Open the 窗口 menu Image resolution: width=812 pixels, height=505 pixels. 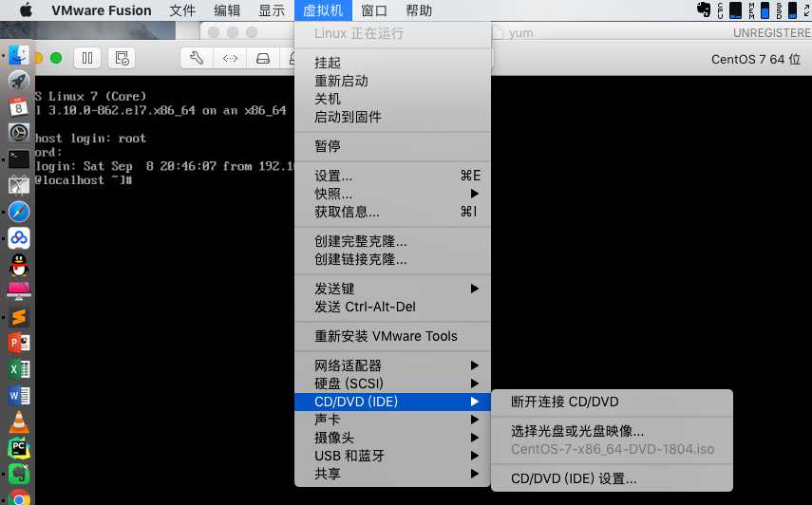tap(374, 10)
